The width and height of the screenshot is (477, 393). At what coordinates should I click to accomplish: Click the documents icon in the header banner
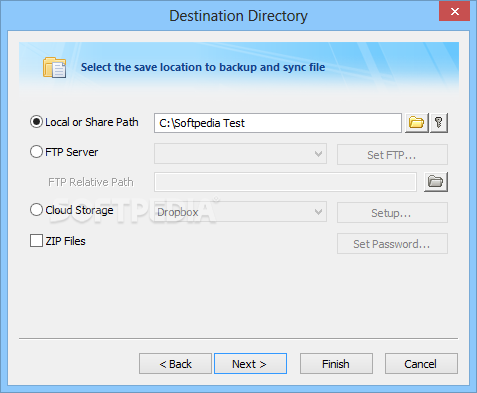tap(54, 67)
